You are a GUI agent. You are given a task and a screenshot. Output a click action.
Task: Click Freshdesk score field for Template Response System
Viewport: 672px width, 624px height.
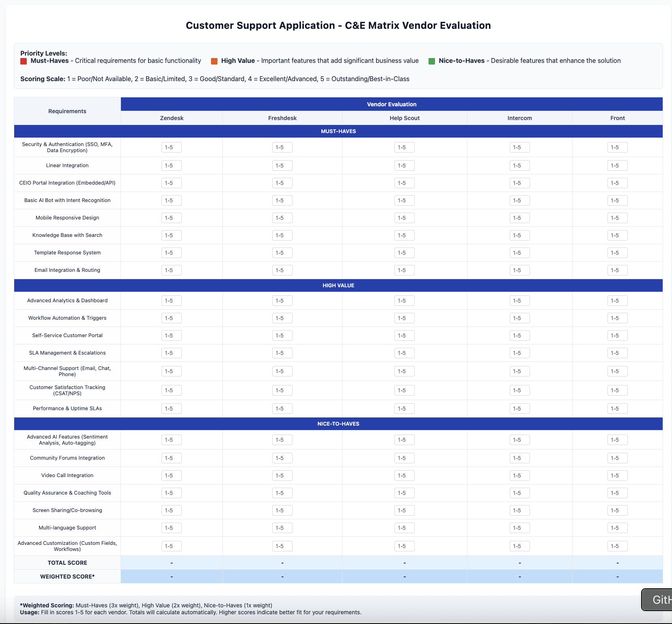tap(282, 253)
